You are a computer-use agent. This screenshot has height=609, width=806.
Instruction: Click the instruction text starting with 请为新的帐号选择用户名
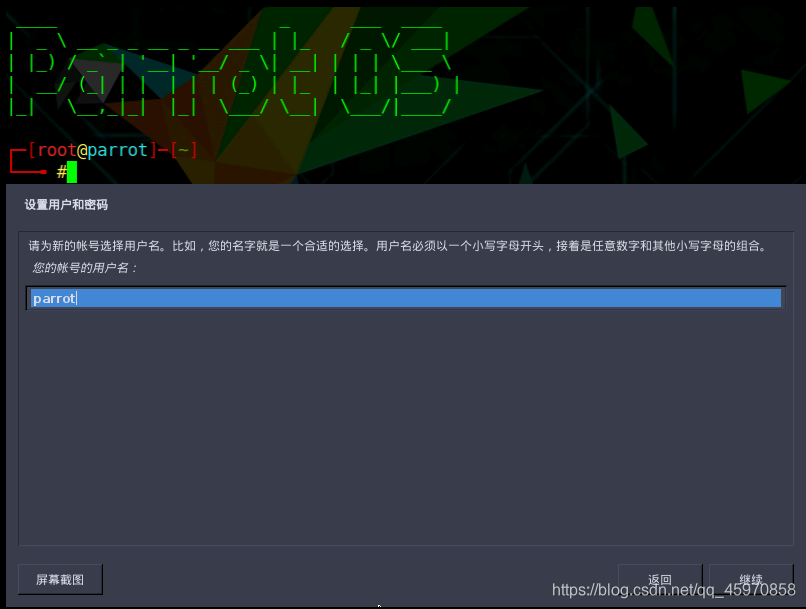(x=397, y=246)
